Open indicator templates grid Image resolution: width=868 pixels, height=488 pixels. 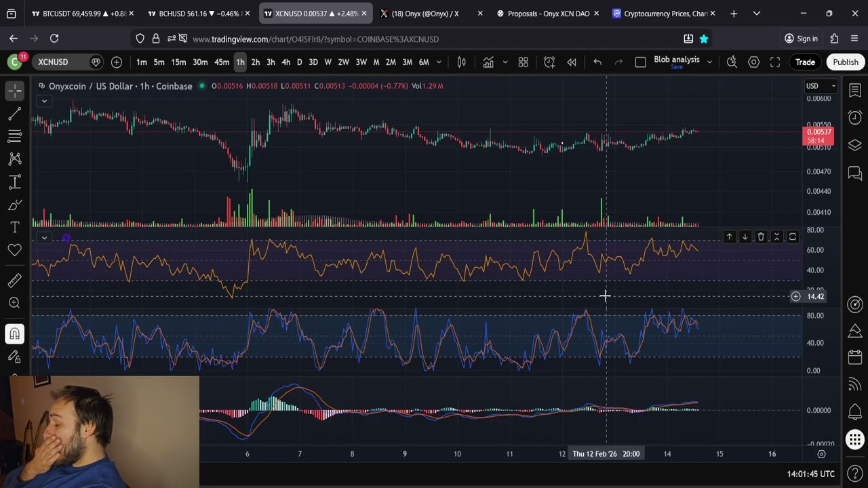click(x=523, y=62)
